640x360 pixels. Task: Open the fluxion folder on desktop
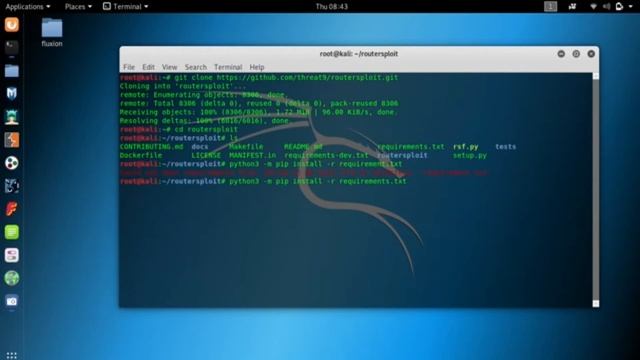[x=52, y=33]
